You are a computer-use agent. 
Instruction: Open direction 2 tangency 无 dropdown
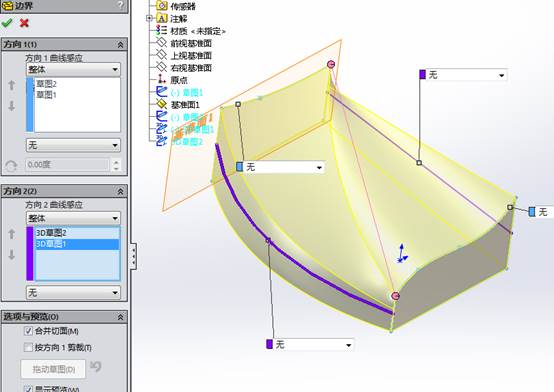click(73, 293)
